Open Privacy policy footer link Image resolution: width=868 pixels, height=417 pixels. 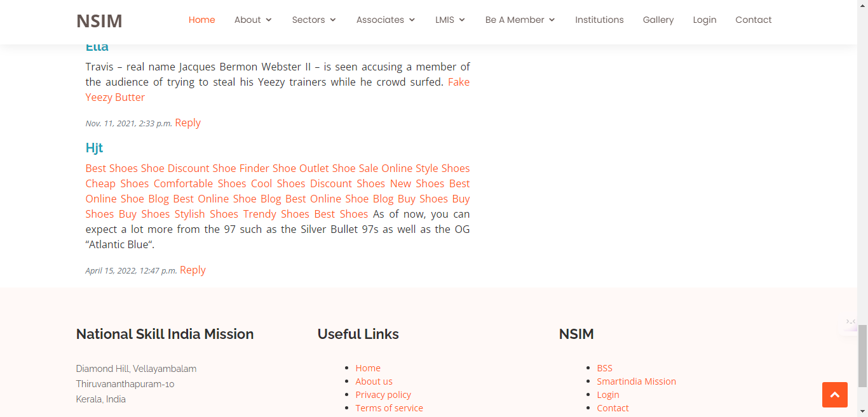(x=383, y=395)
